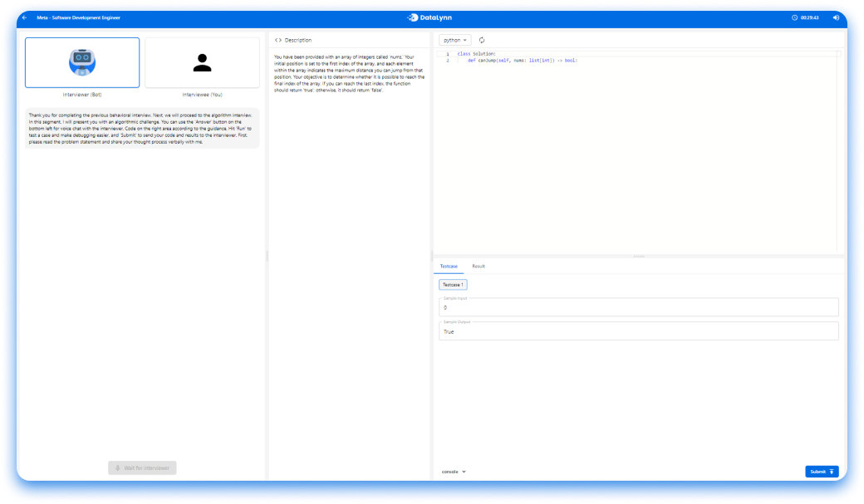864x504 pixels.
Task: Switch to the Testcase tab
Action: coord(449,267)
